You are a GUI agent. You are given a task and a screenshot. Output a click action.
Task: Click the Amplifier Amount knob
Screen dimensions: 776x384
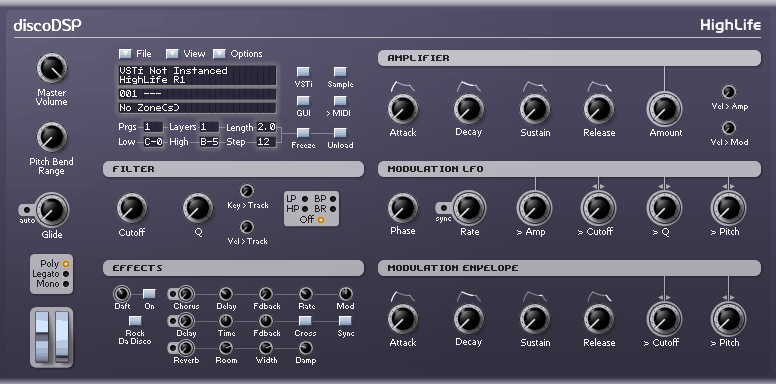coord(665,109)
